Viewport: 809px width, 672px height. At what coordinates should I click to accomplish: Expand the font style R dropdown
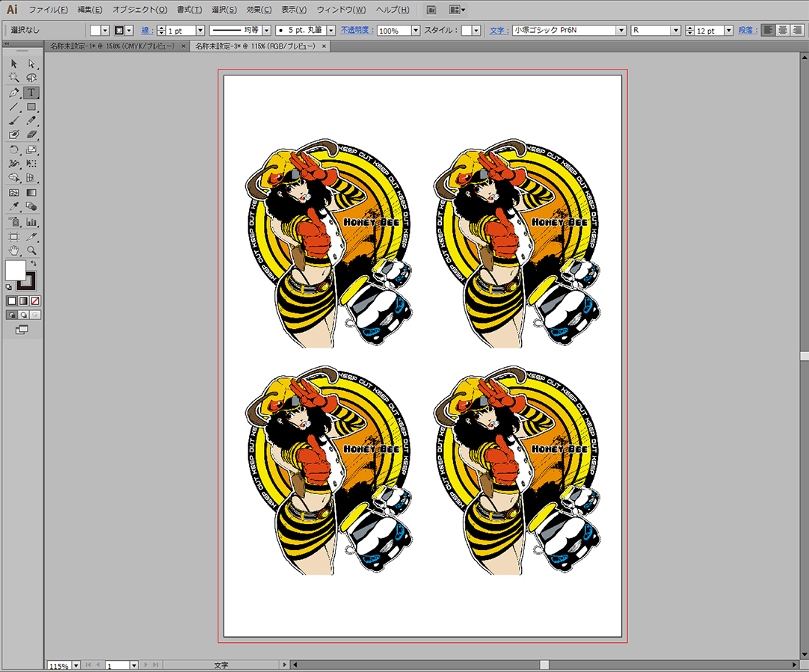[676, 31]
